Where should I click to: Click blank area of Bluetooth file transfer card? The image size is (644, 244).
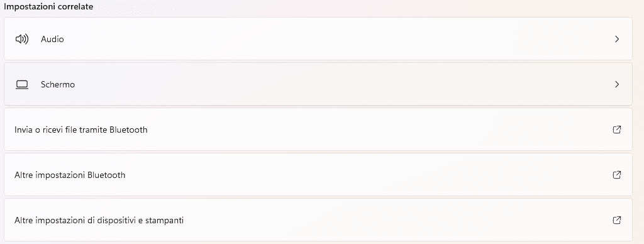coord(370,130)
